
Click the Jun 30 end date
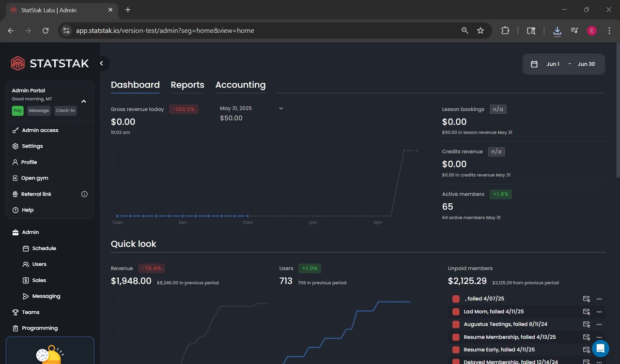(x=586, y=64)
